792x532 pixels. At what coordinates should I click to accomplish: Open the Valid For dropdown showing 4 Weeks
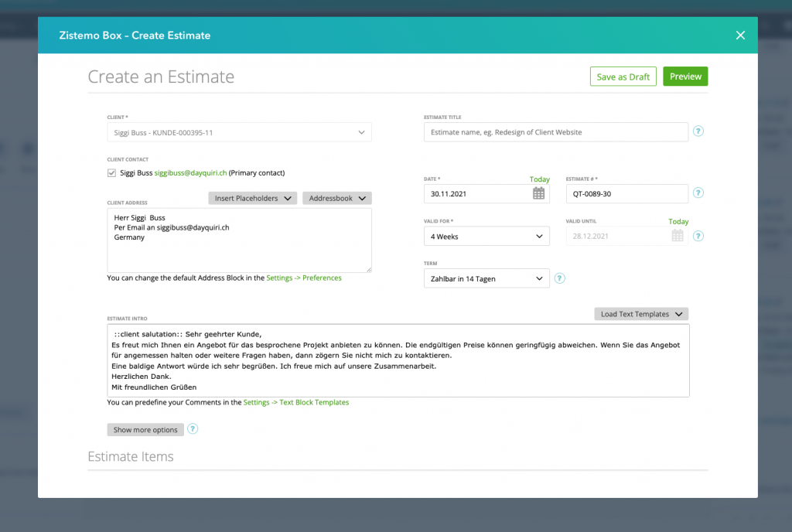(486, 236)
